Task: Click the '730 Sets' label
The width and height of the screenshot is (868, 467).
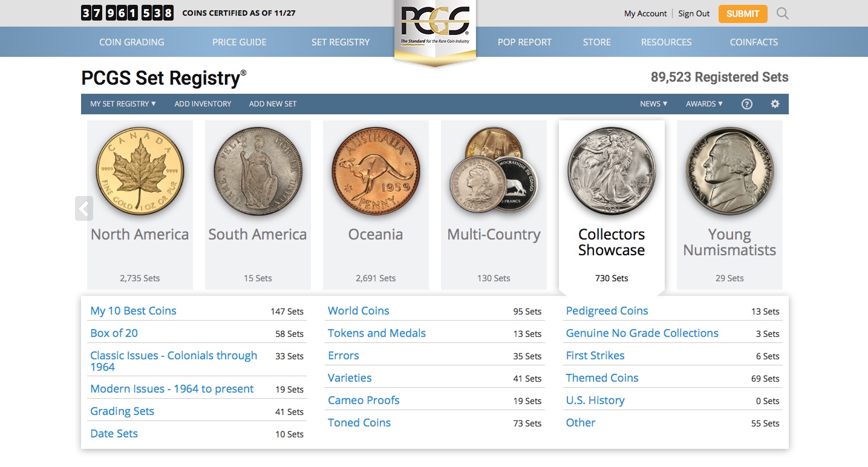Action: click(x=612, y=278)
